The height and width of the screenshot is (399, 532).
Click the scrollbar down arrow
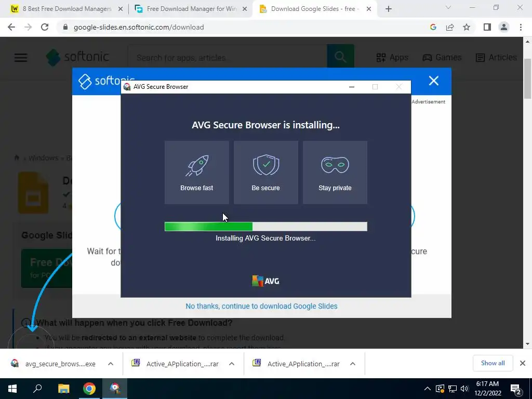pos(528,344)
